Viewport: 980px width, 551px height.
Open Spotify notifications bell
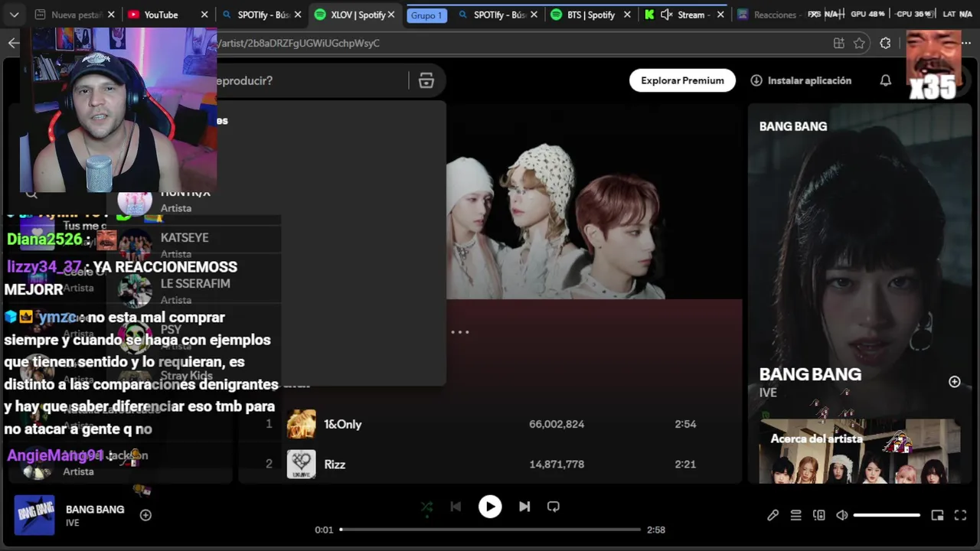point(886,80)
